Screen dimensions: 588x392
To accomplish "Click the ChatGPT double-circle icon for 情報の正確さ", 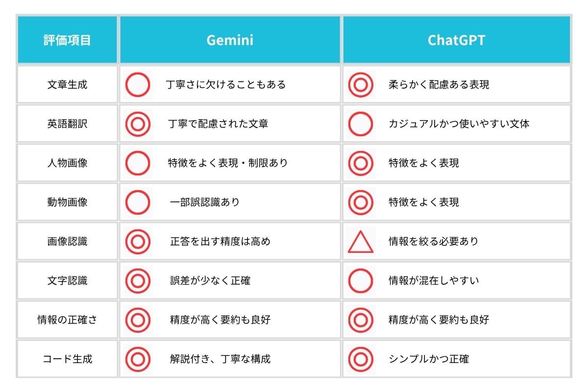I will (x=361, y=320).
